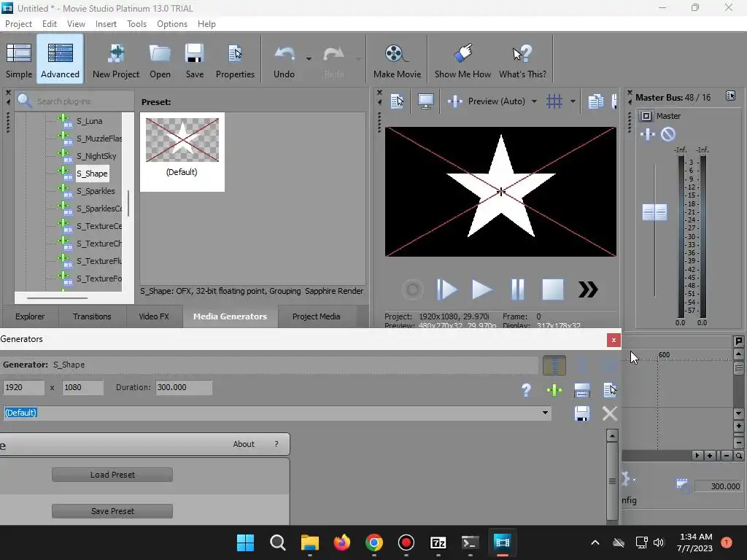Select the S_Luna generator in the list
The height and width of the screenshot is (560, 747).
(x=90, y=121)
